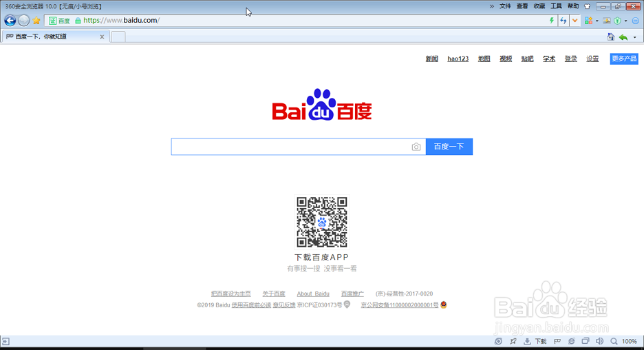Click the 百度一下 search button

click(x=449, y=147)
